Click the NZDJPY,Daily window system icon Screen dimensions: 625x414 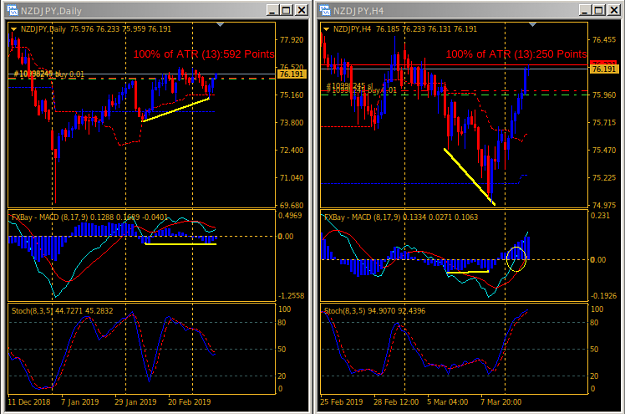13,10
